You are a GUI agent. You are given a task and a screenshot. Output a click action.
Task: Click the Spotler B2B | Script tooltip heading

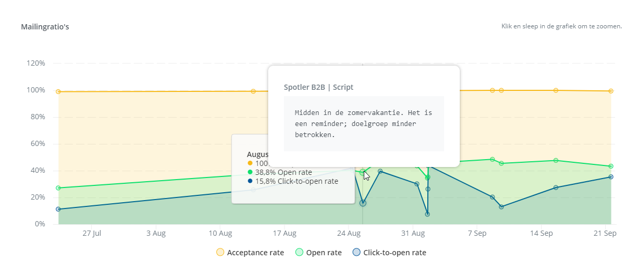point(319,87)
